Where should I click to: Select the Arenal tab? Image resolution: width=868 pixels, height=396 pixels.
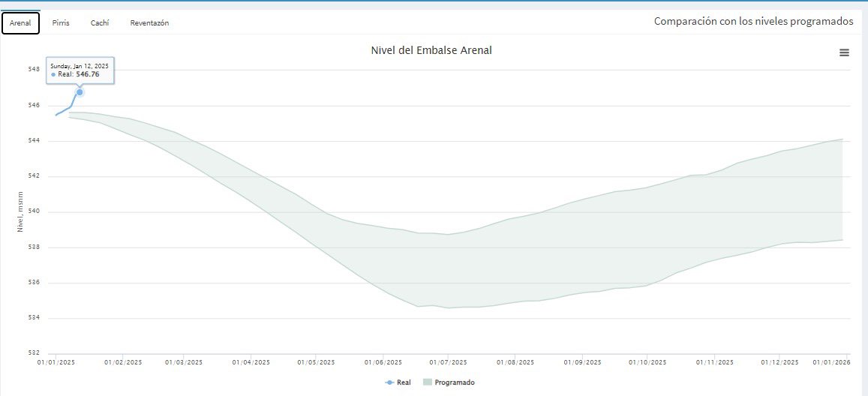click(20, 23)
